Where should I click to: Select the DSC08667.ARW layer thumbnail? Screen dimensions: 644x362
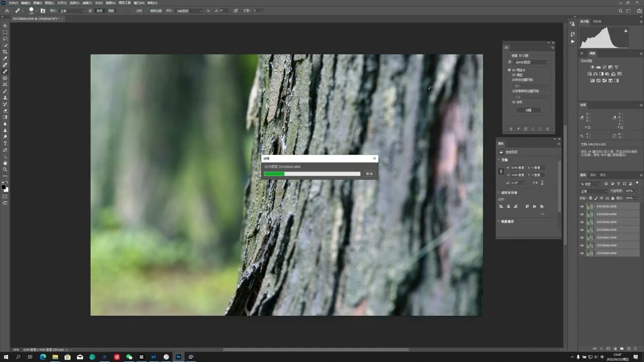click(591, 238)
